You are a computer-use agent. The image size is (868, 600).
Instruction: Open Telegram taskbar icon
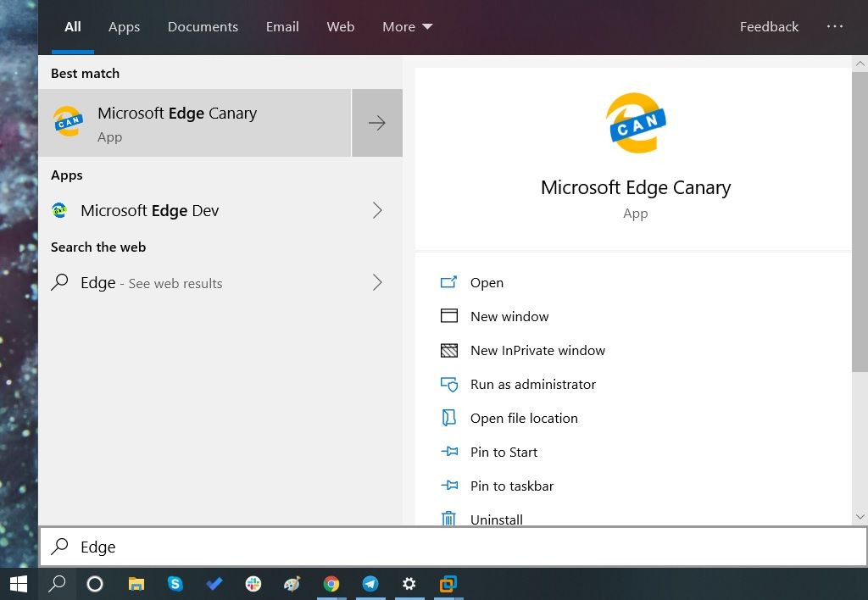tap(370, 584)
